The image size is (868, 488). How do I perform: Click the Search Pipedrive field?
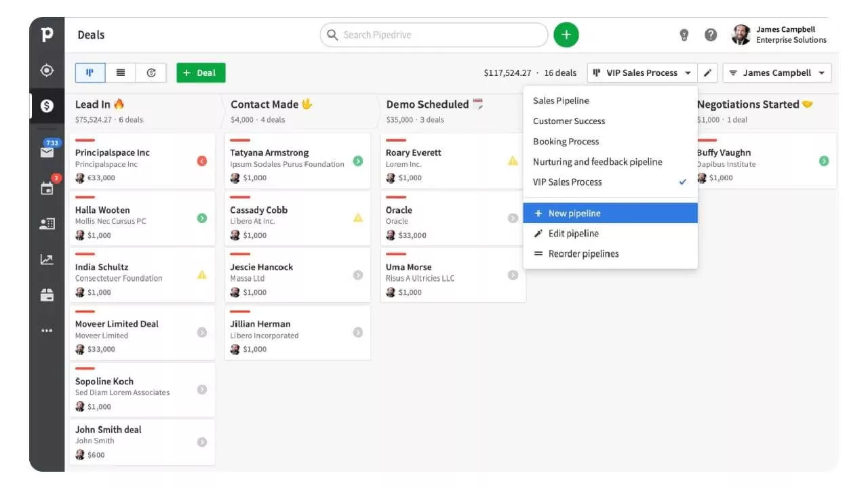(434, 35)
